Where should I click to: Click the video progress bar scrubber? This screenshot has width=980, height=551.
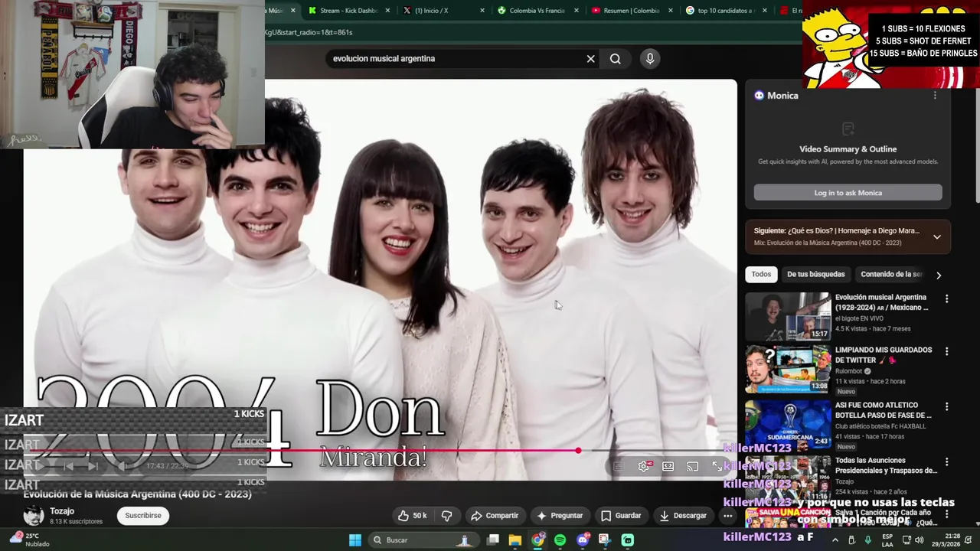click(x=578, y=451)
